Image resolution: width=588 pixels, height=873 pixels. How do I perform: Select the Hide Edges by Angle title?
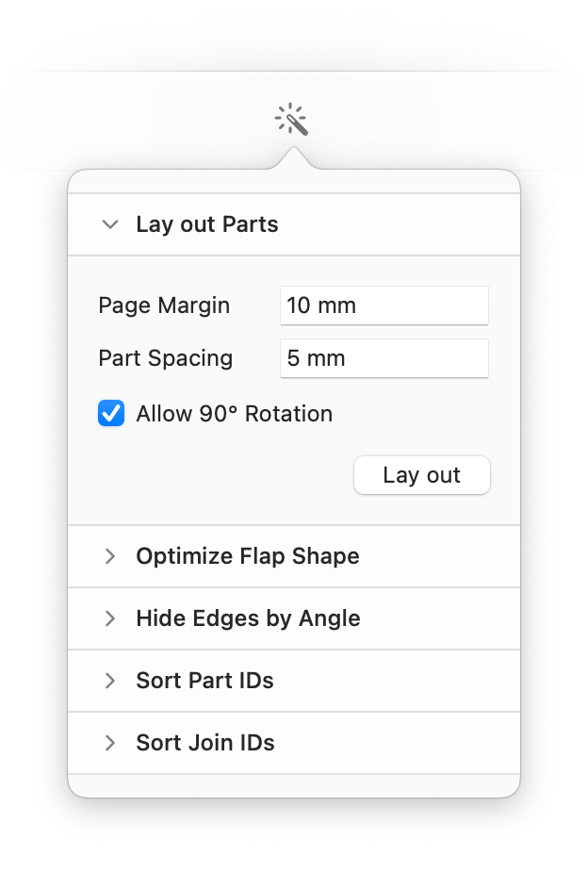point(248,618)
